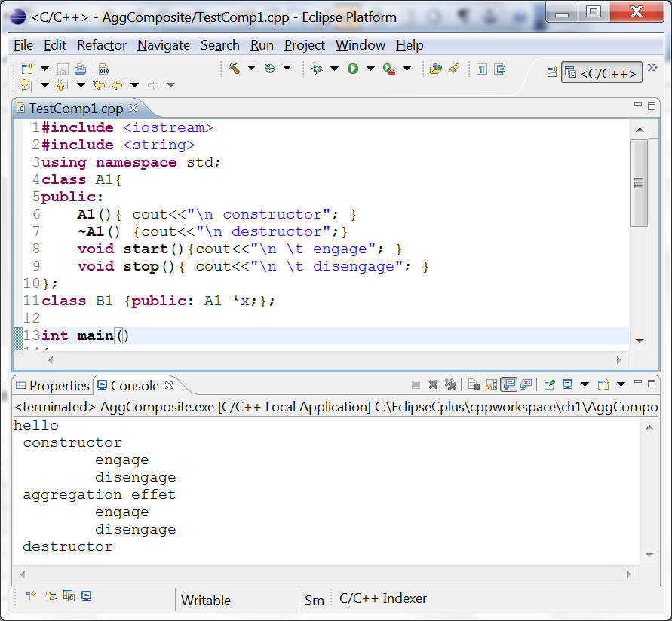Click the Back navigation arrow
672x621 pixels.
[x=117, y=85]
